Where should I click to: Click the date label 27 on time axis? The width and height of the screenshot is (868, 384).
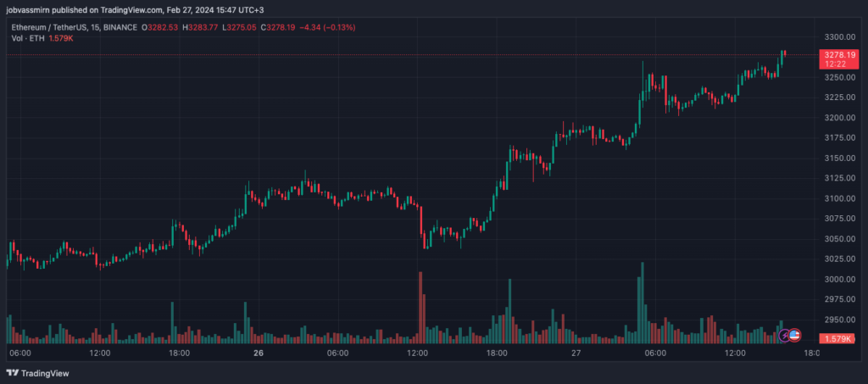tap(576, 353)
